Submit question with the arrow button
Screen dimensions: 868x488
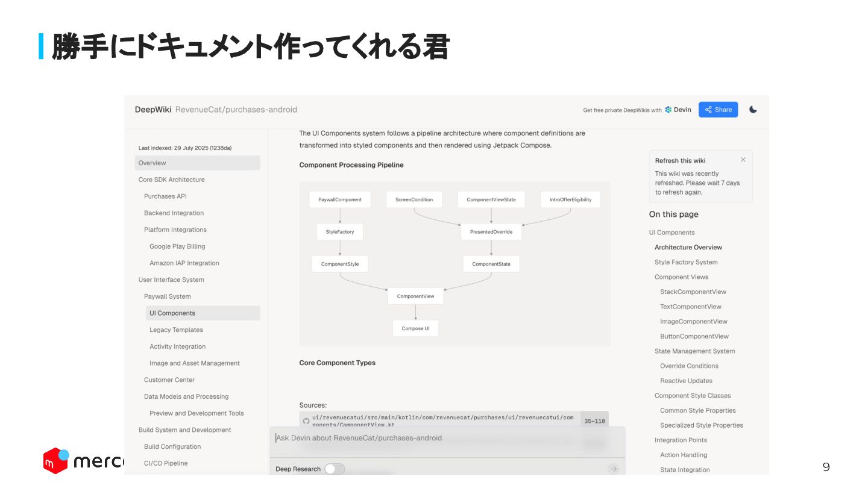613,469
